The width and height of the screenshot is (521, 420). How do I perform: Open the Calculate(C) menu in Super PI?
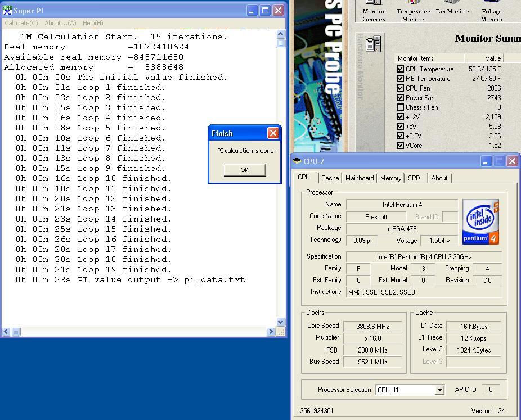tap(21, 23)
